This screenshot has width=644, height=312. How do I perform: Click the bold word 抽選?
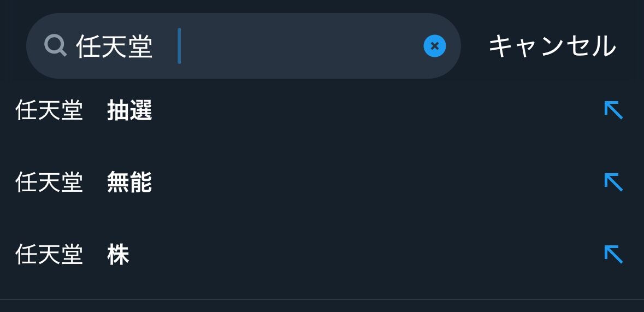point(129,111)
